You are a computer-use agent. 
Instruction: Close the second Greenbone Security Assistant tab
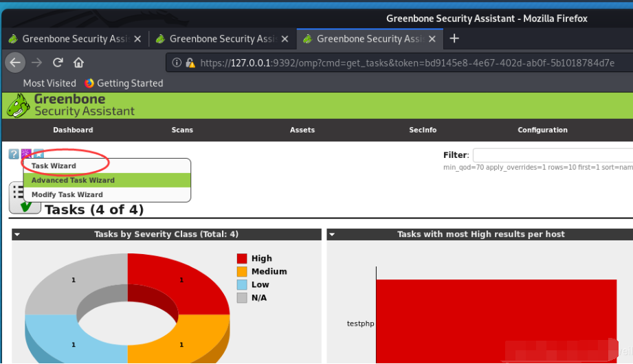[x=285, y=38]
